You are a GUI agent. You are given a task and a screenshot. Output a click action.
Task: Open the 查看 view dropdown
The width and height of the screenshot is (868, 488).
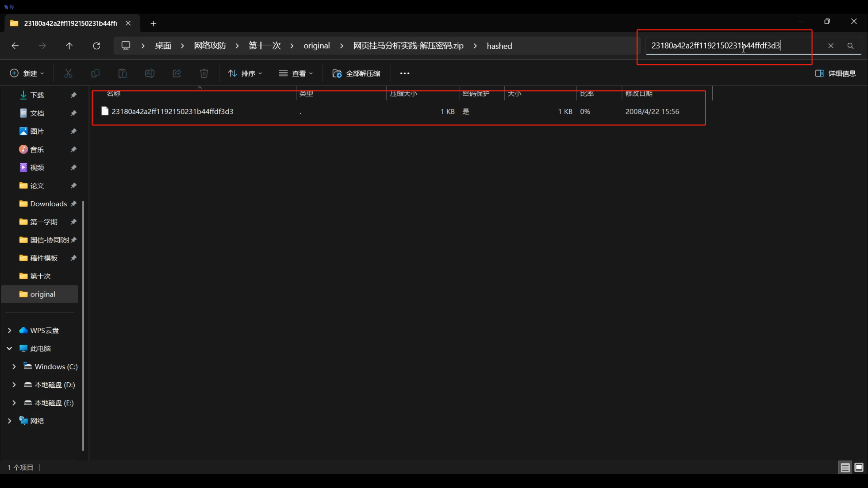pyautogui.click(x=296, y=74)
